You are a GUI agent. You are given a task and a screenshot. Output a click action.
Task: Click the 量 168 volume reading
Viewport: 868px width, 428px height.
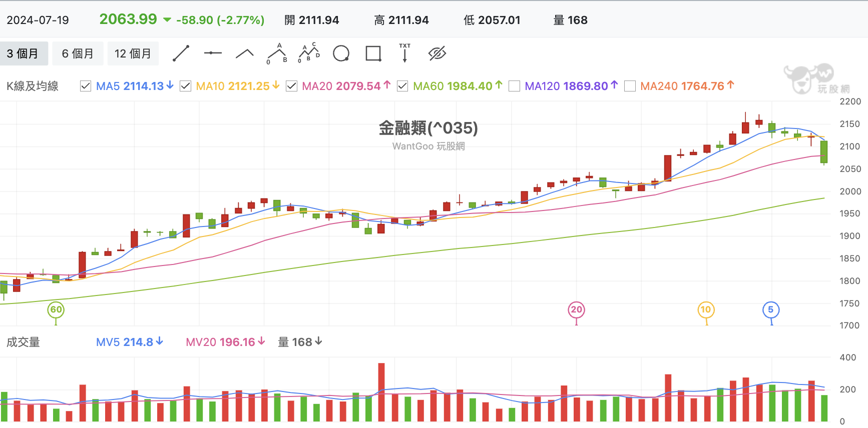click(300, 342)
